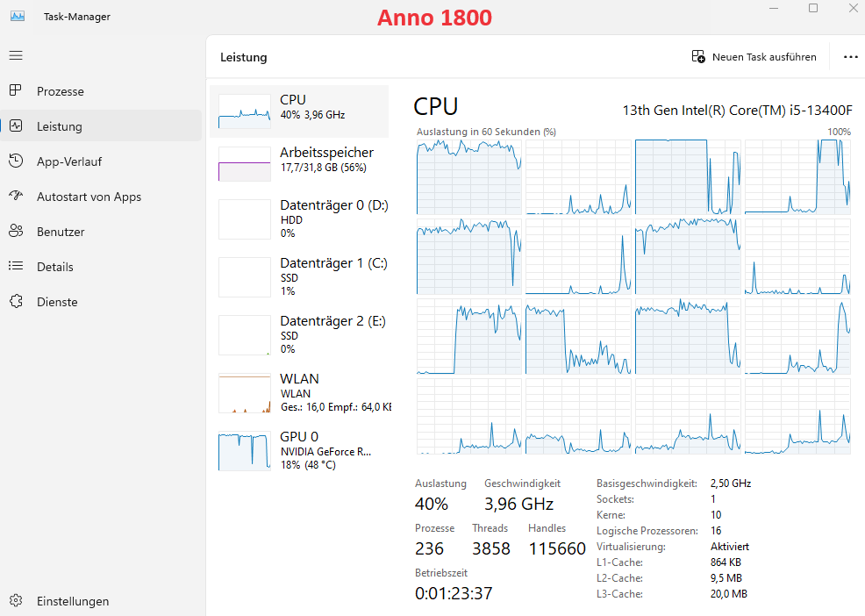Click the GPU 0 mini graph thumbnail

(245, 451)
